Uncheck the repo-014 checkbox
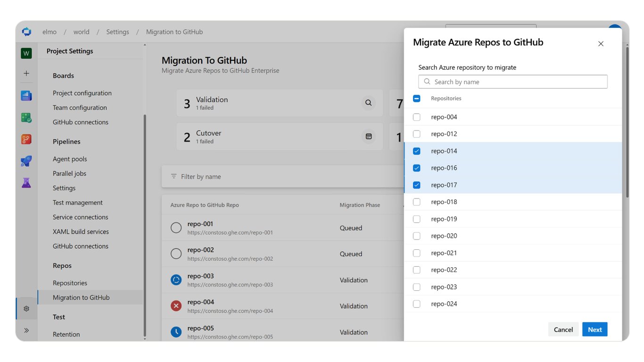Viewport: 644px width, 362px height. click(x=417, y=151)
